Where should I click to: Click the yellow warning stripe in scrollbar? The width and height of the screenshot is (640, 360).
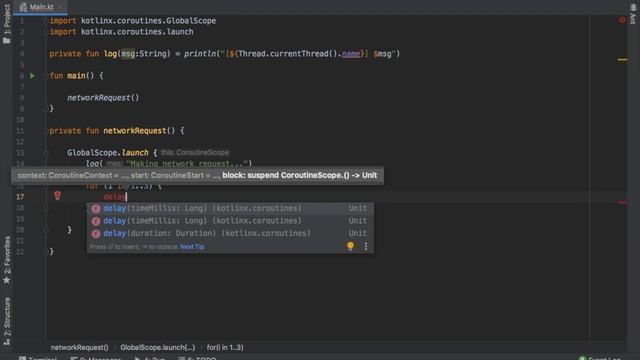click(622, 60)
